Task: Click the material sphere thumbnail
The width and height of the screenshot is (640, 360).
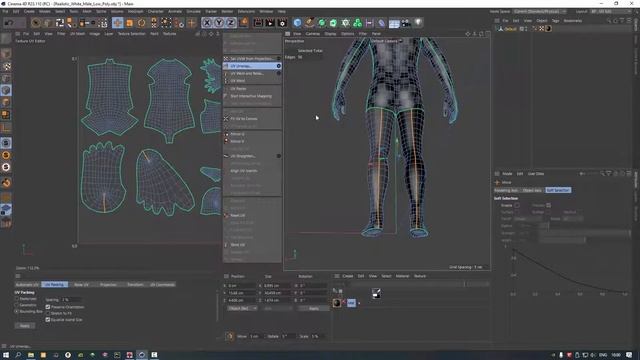Action: [x=337, y=303]
